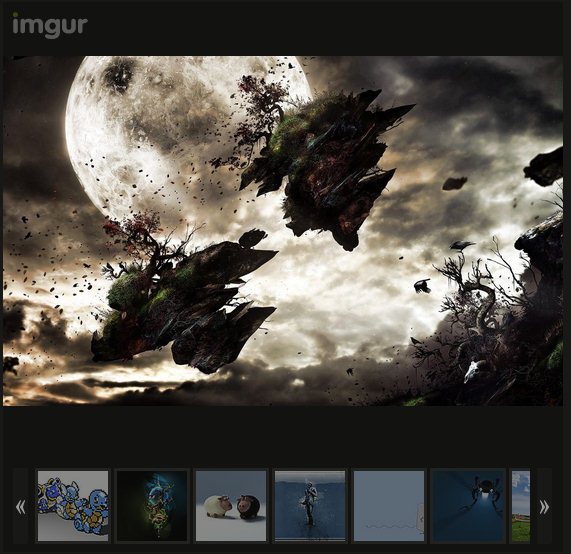This screenshot has height=554, width=571.
Task: Open the two sheep thumbnail
Action: [x=231, y=506]
